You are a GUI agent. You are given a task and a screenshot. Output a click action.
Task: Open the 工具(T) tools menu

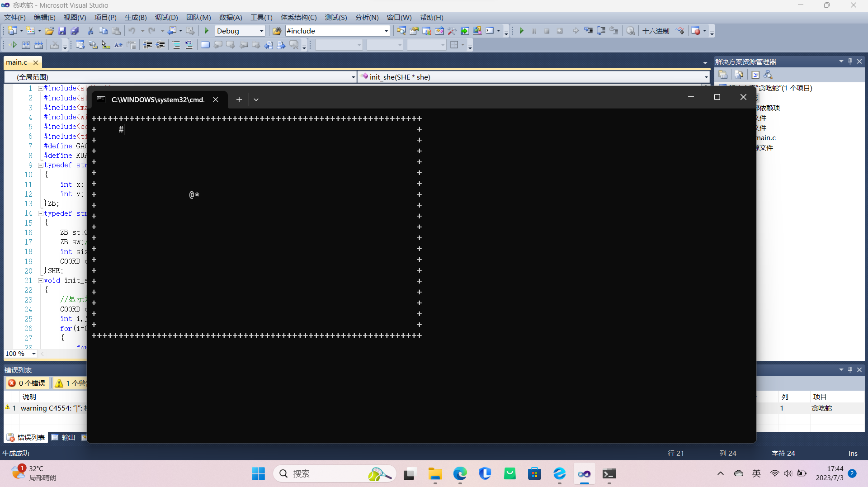pos(261,17)
